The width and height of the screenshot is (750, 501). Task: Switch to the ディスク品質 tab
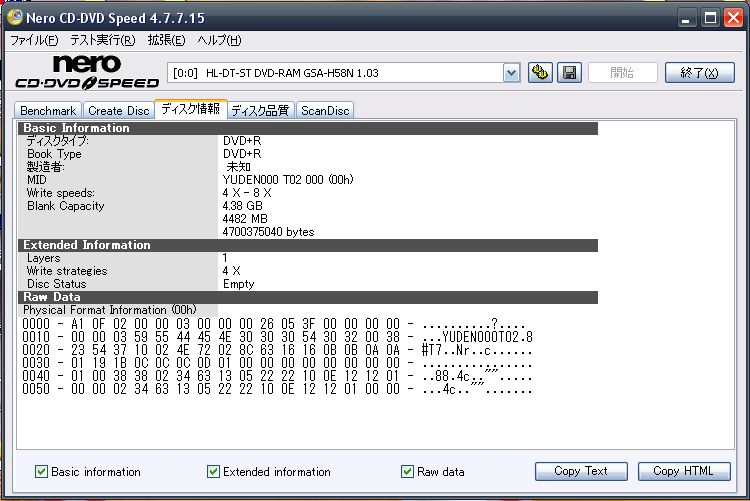click(260, 111)
